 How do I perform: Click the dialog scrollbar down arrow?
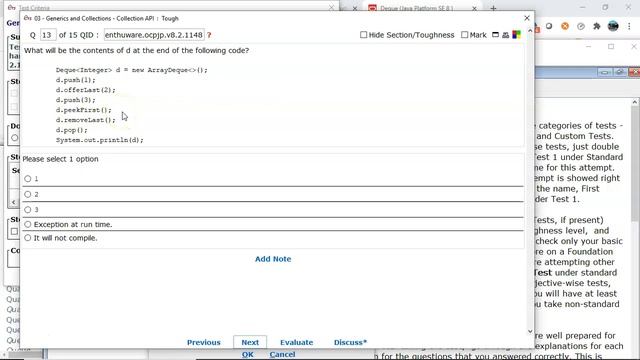tap(530, 331)
